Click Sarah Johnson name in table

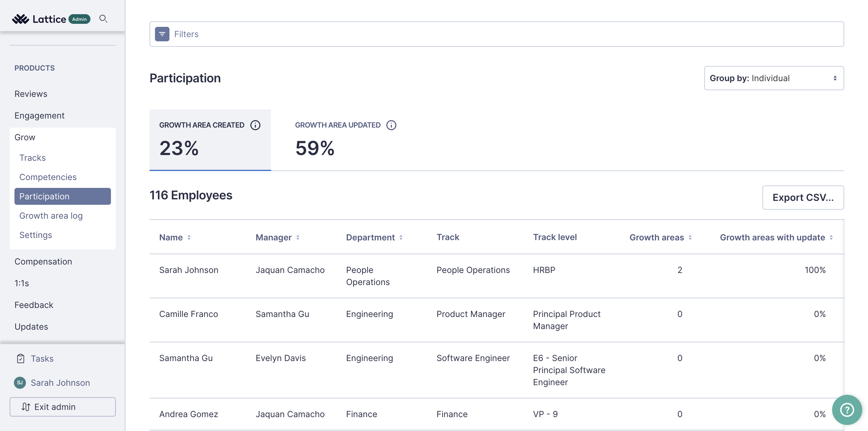(x=189, y=270)
